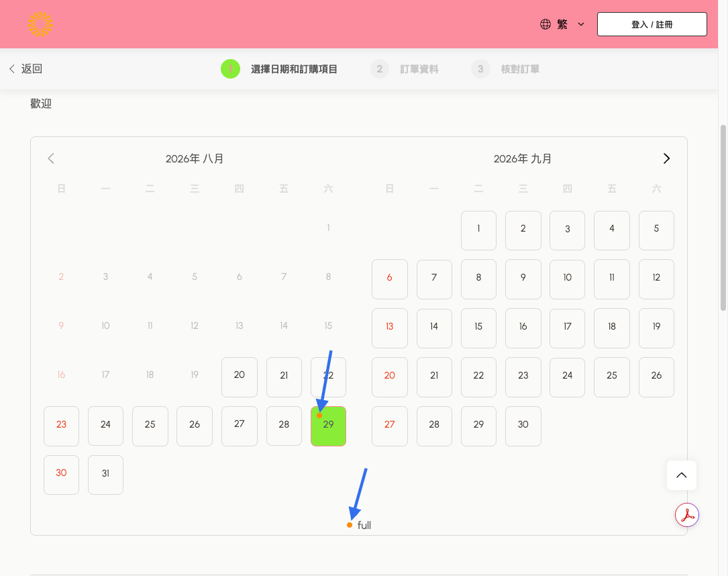
Task: Select September 2 date
Action: pos(523,230)
